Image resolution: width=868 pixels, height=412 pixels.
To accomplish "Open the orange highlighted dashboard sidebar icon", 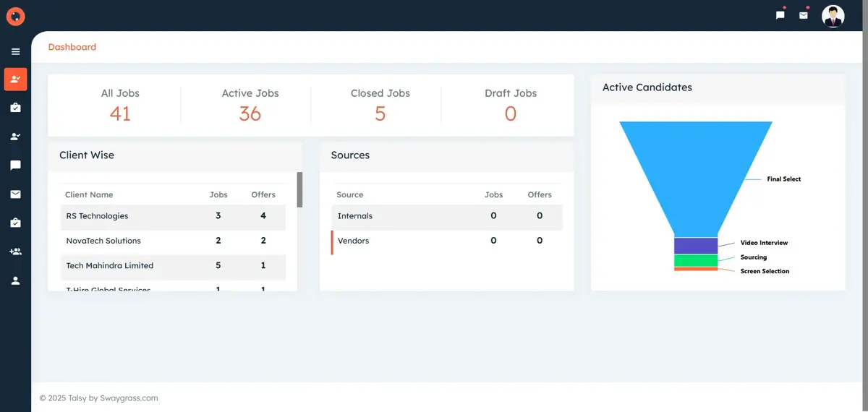I will tap(15, 80).
